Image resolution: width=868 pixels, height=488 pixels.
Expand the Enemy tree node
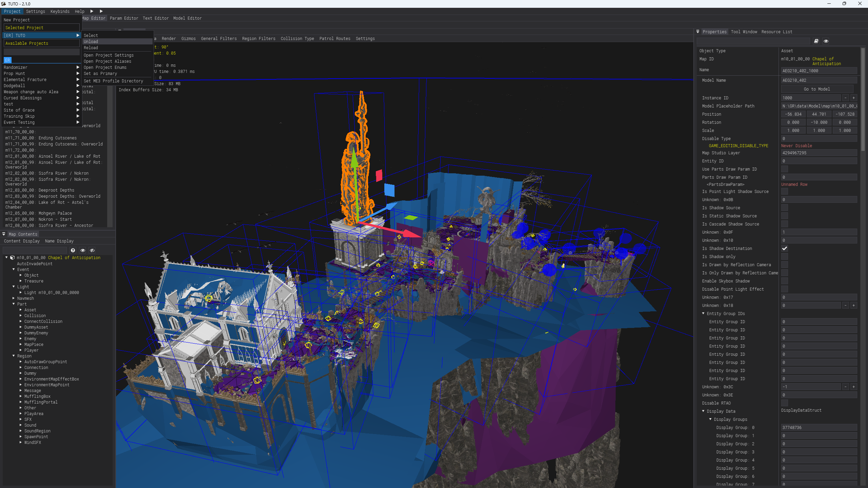21,339
